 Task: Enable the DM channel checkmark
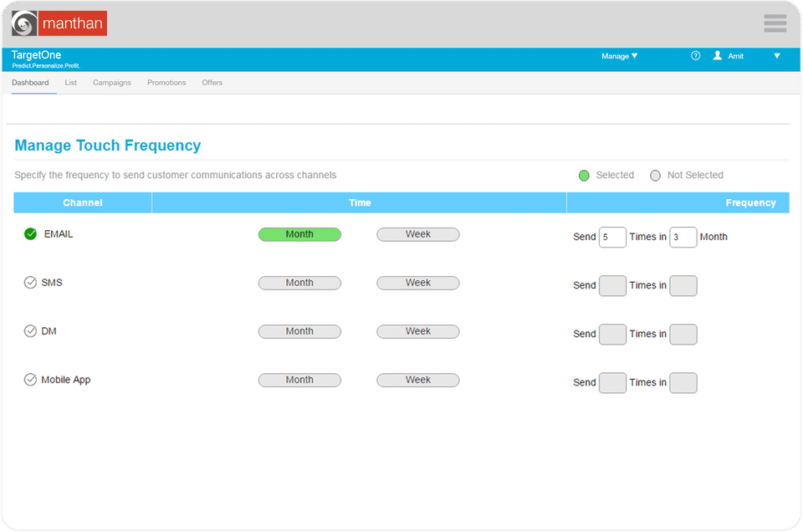click(x=30, y=330)
